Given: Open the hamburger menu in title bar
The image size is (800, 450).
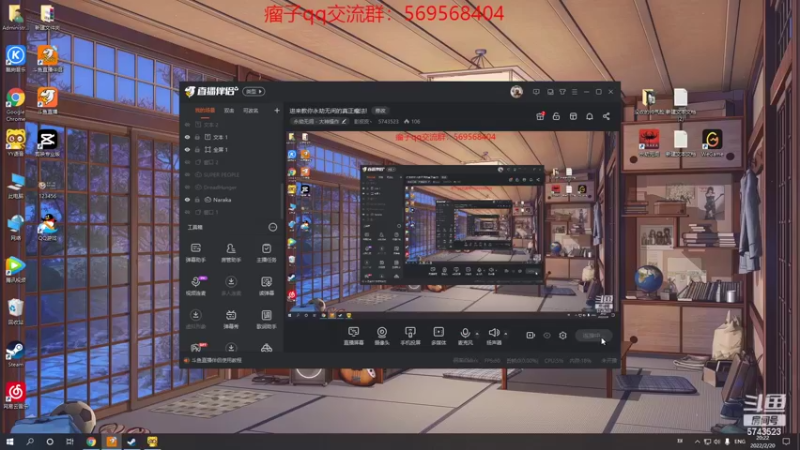Looking at the screenshot, I should click(574, 92).
